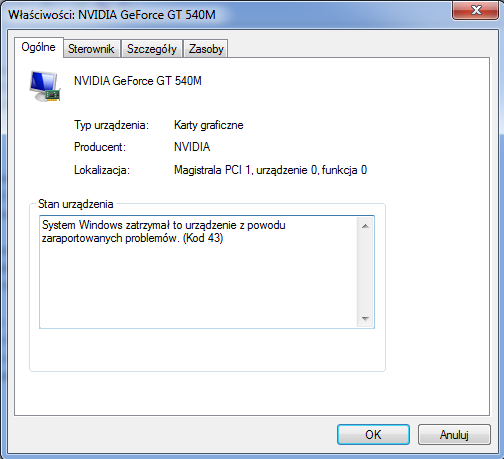Close the properties window with X

coord(476,10)
